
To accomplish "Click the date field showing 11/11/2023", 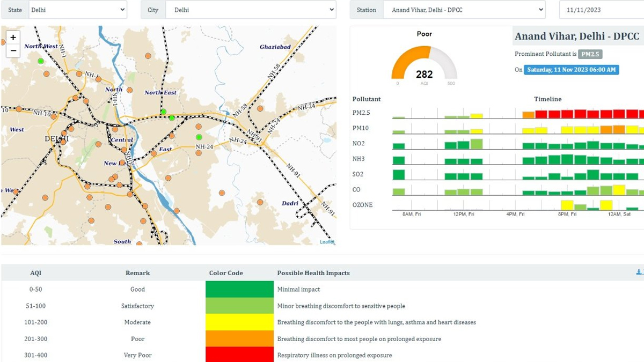I will pyautogui.click(x=602, y=10).
